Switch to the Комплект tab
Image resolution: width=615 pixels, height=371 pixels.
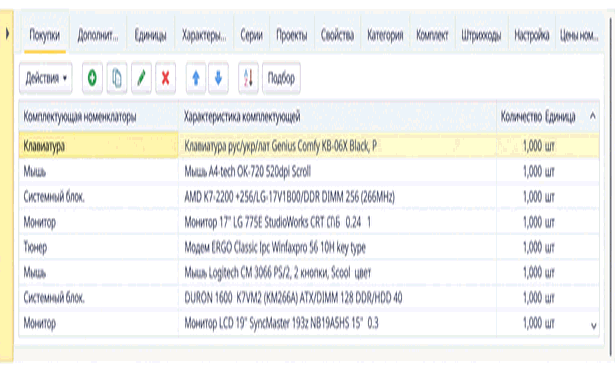[x=432, y=36]
